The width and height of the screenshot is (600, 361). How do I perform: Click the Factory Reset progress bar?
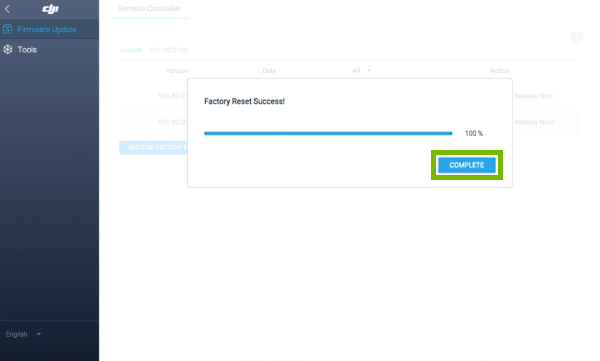click(x=328, y=133)
